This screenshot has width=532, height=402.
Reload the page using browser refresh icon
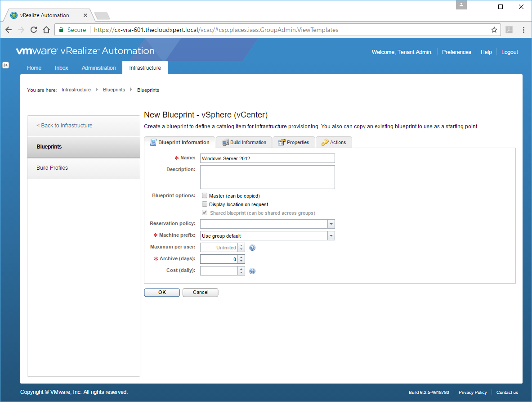pyautogui.click(x=34, y=30)
